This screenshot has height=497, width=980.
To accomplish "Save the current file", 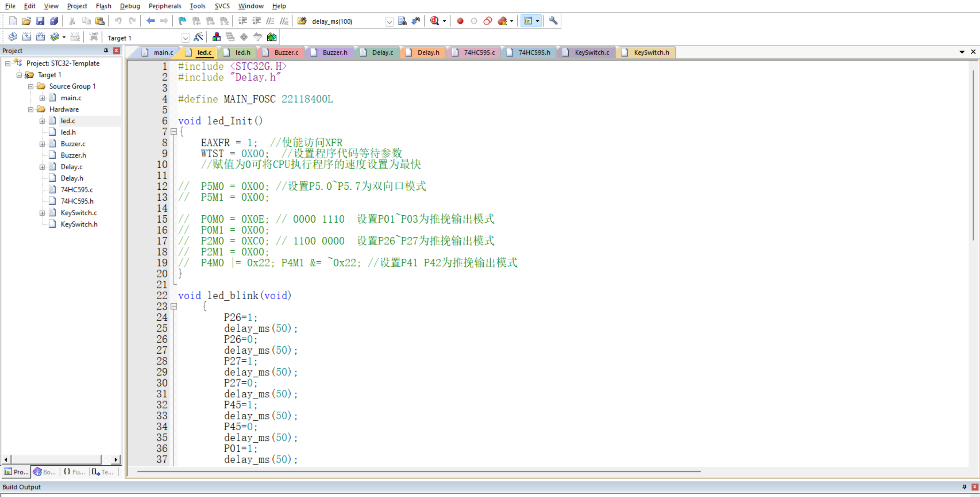I will [40, 21].
